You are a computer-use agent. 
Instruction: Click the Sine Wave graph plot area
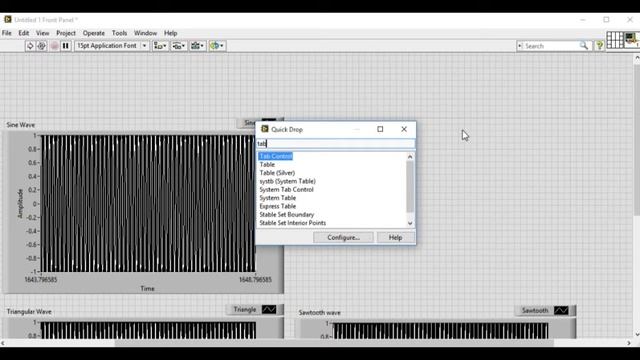tap(148, 204)
